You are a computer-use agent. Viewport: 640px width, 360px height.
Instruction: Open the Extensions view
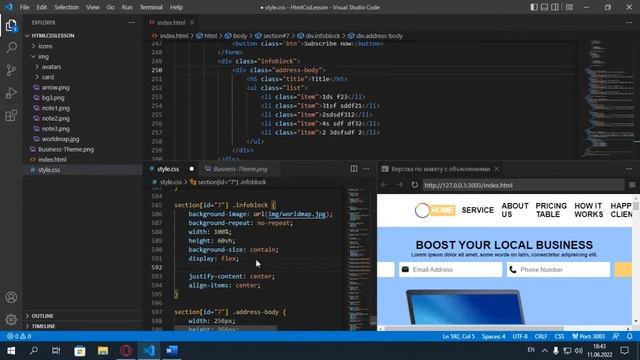tap(11, 116)
